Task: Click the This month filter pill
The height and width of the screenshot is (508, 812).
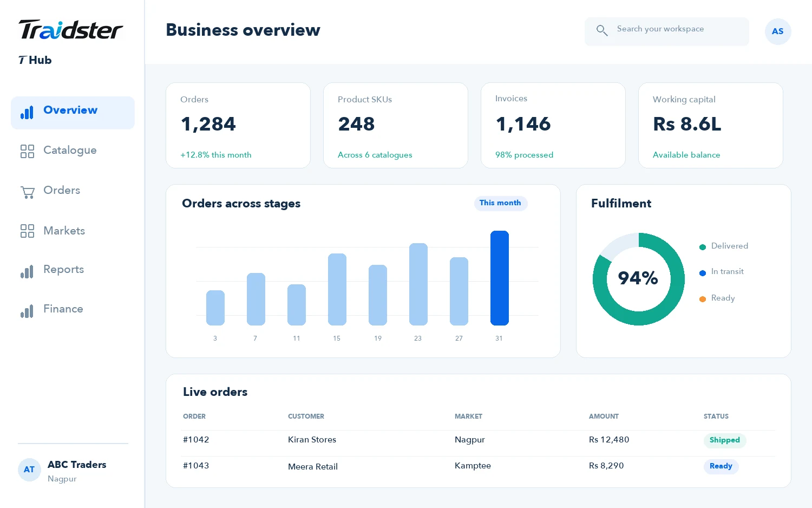Action: [500, 203]
